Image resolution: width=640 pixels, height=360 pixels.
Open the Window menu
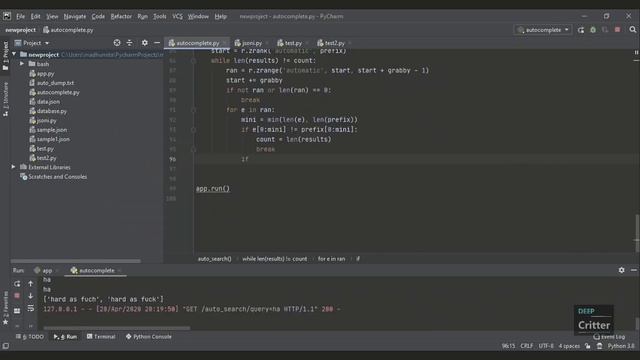198,16
